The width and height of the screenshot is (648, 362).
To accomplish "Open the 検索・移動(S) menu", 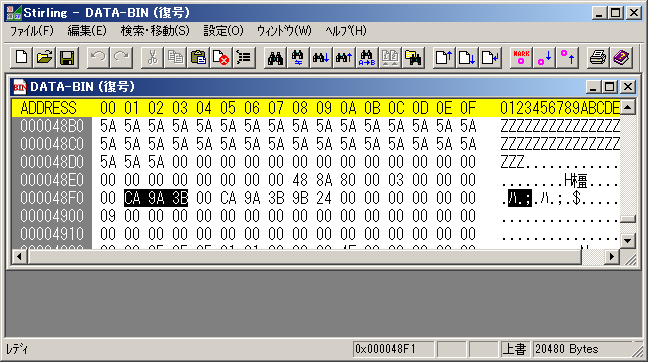I will [155, 31].
